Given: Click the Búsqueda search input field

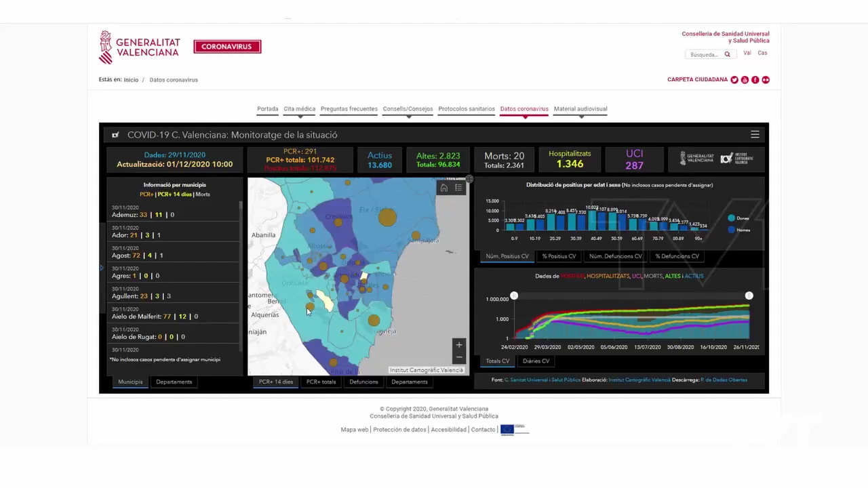Looking at the screenshot, I should coord(705,54).
